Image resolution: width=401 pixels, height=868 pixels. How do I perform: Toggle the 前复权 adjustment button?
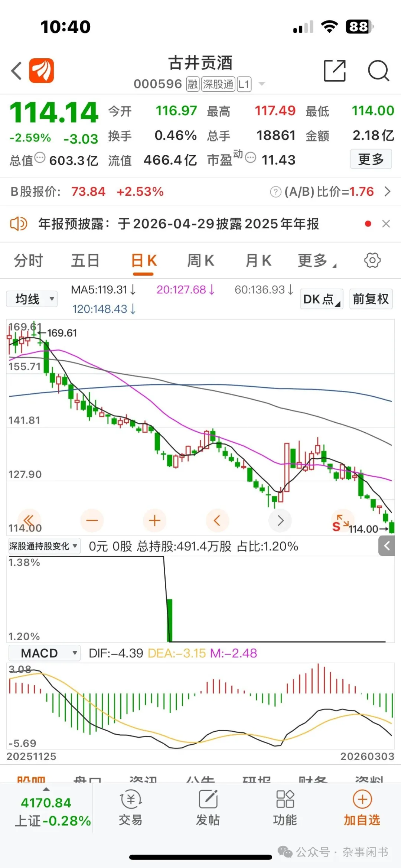pyautogui.click(x=371, y=299)
